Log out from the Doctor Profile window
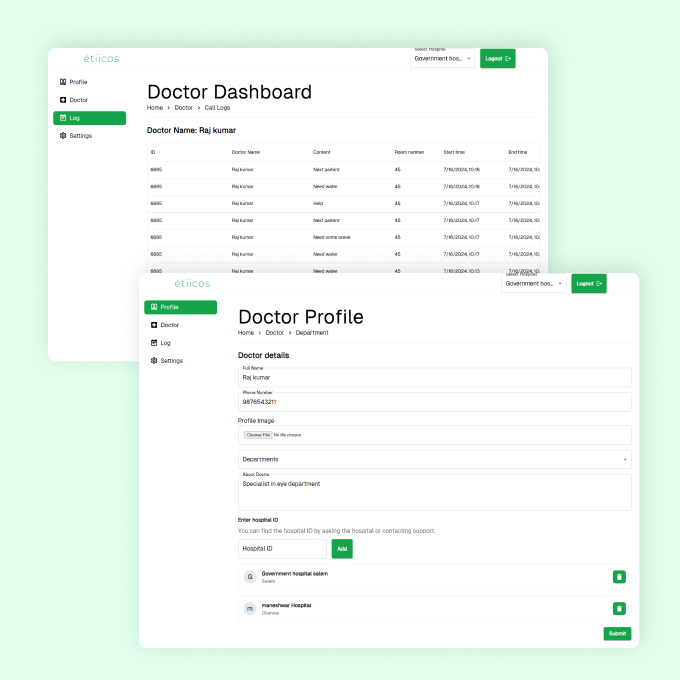This screenshot has width=680, height=680. (588, 284)
